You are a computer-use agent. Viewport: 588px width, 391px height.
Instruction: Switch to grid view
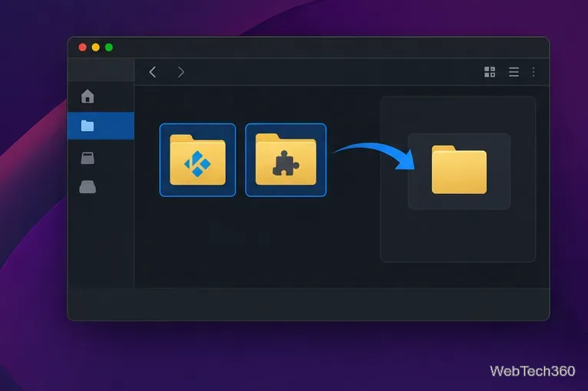[x=490, y=72]
